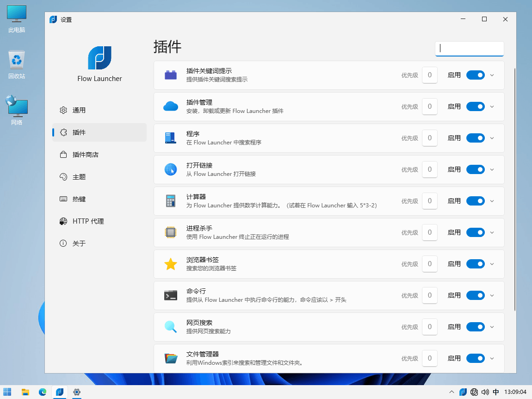
Task: Open File Explorer from the taskbar
Action: click(25, 392)
